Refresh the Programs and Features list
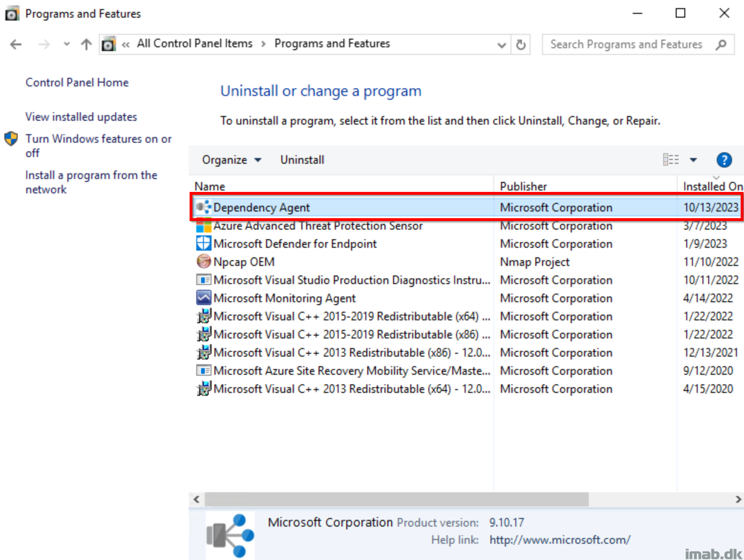This screenshot has width=744, height=560. [521, 45]
